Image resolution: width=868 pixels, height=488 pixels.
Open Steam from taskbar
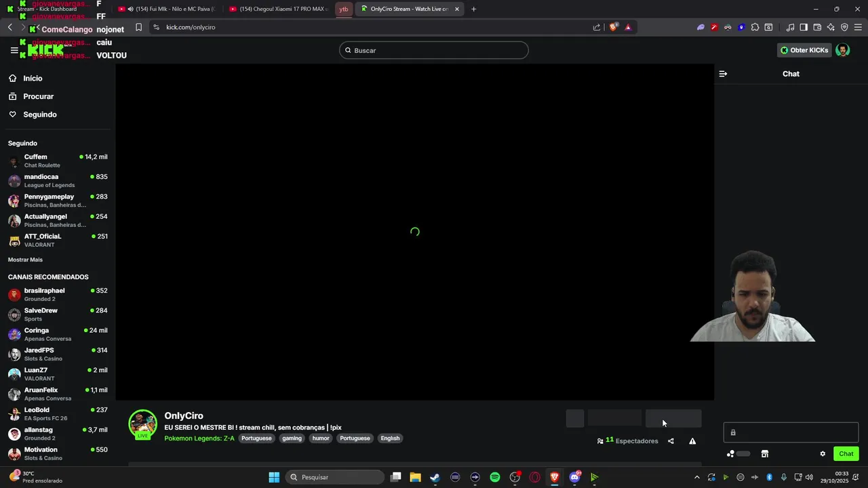435,477
